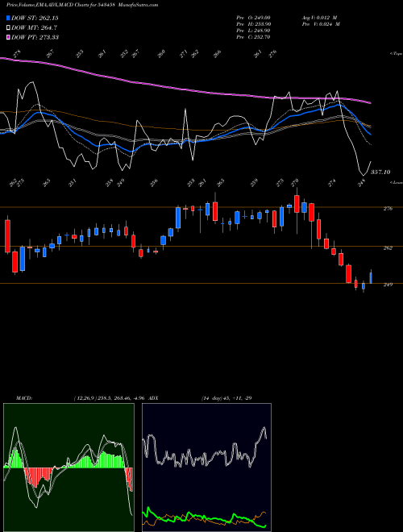
Task: Click the 'Avg V: 0.012 M' value
Action: pos(321,18)
